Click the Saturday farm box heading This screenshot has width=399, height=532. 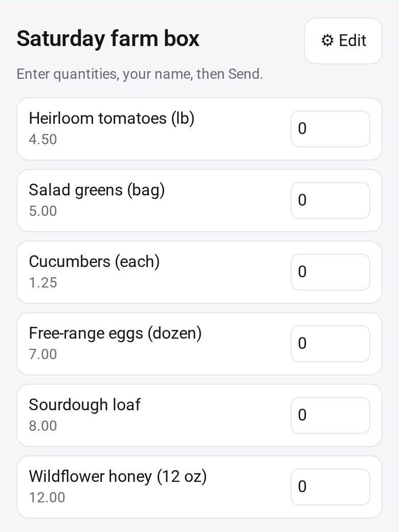108,39
